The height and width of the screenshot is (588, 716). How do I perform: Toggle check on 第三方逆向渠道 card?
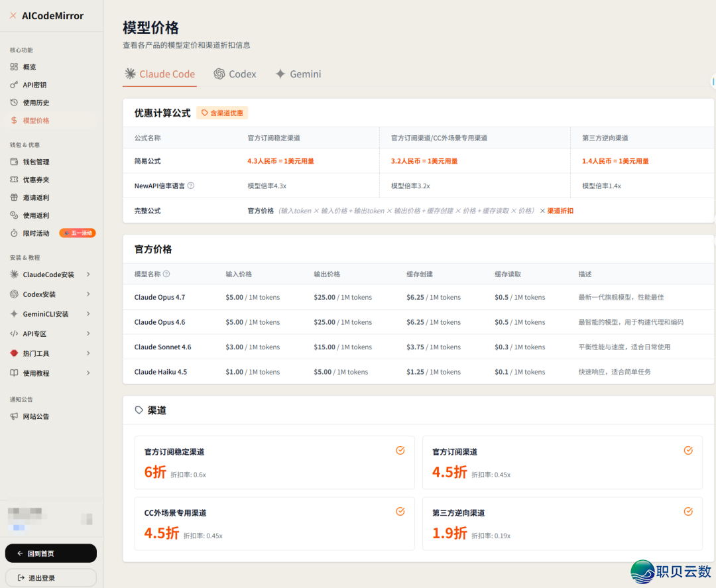tap(688, 511)
